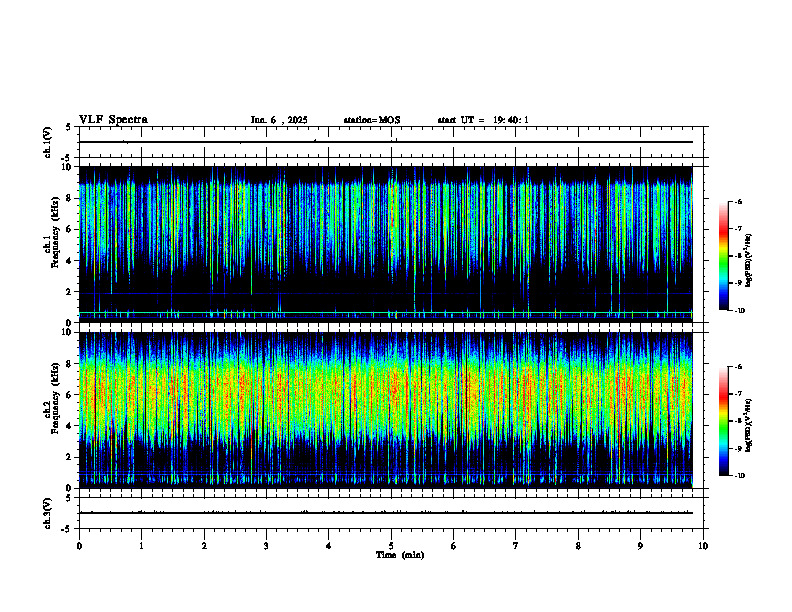Click the "ch.1(V)" waveform axis label

tap(47, 142)
